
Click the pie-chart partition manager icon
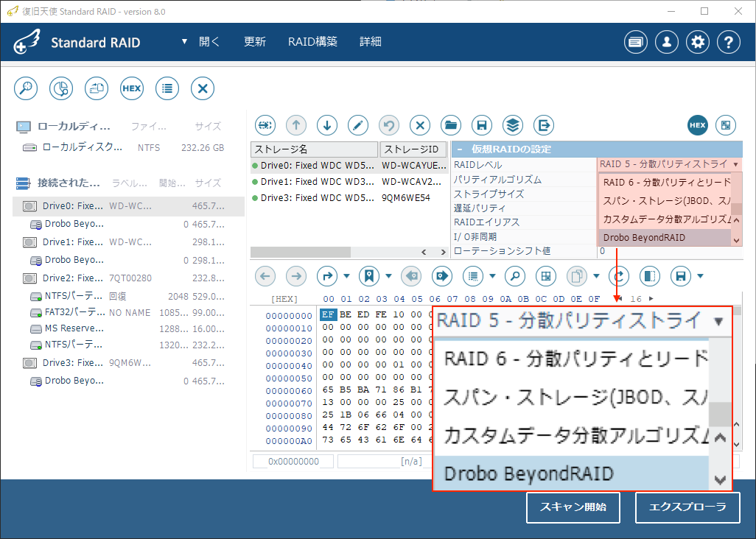click(x=61, y=88)
